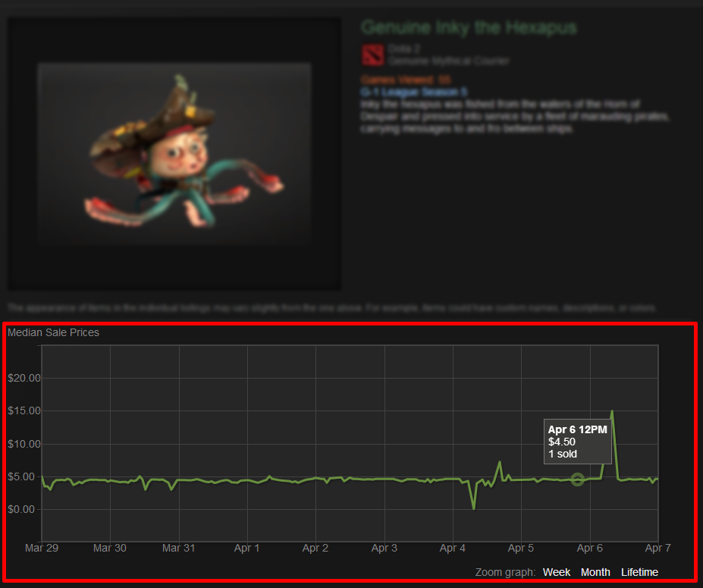Click the 'Mar 31' date label
The image size is (703, 588).
pos(178,548)
